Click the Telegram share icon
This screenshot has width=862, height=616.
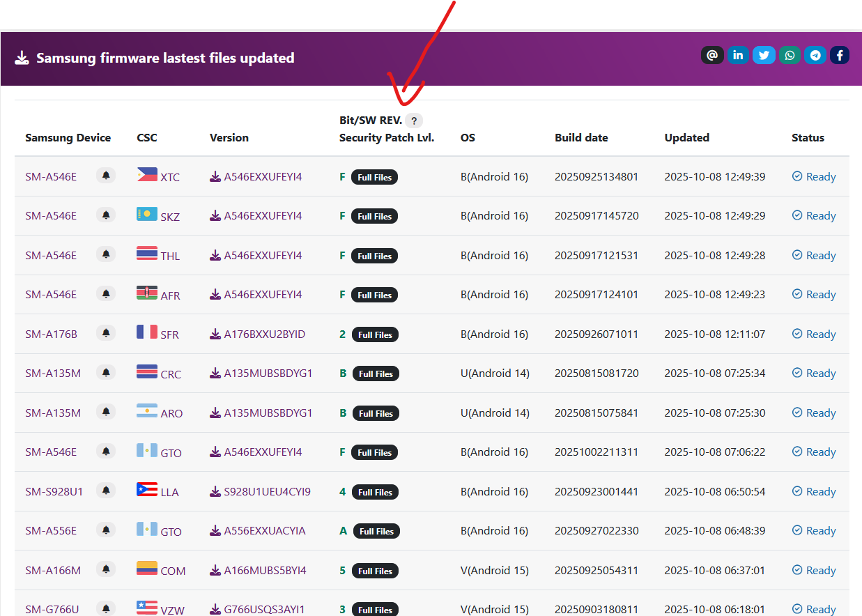(x=815, y=55)
